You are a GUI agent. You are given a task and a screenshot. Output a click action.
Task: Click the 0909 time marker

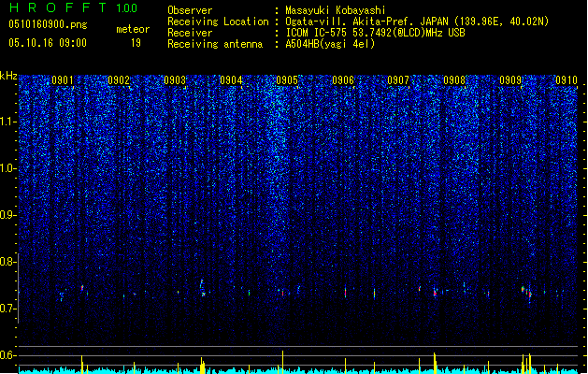point(510,80)
